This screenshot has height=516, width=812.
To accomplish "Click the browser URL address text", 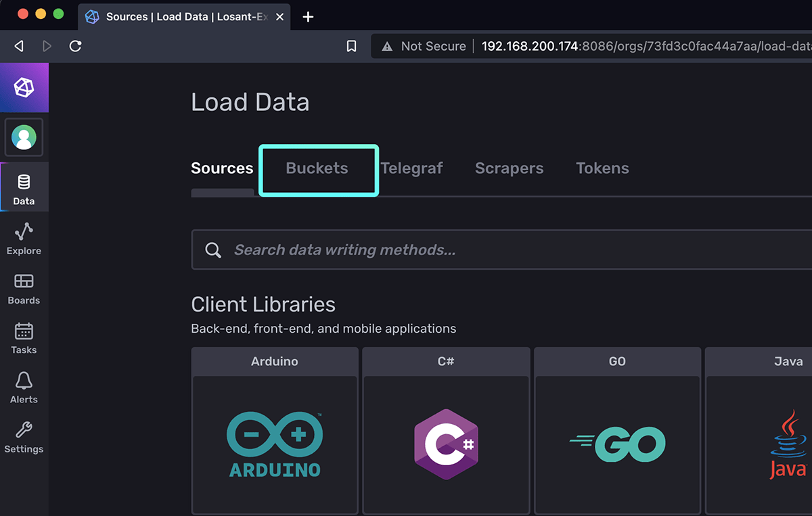I will [x=646, y=46].
